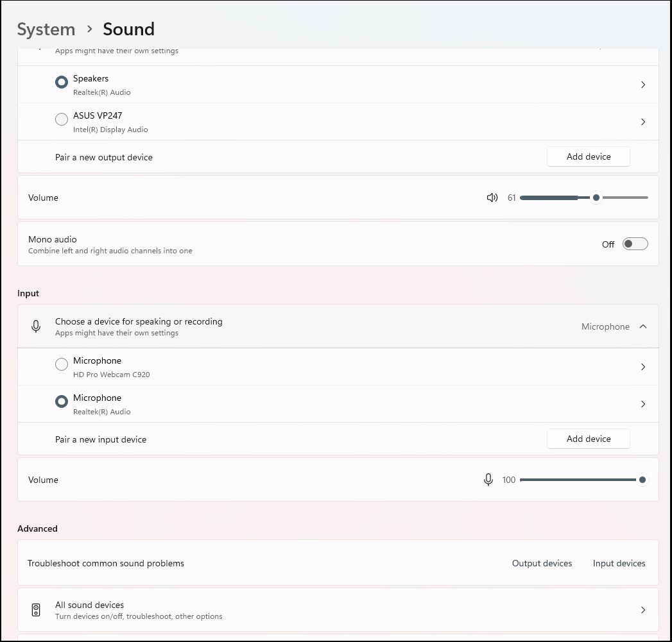672x642 pixels.
Task: Go back to System in breadcrumb
Action: point(46,30)
